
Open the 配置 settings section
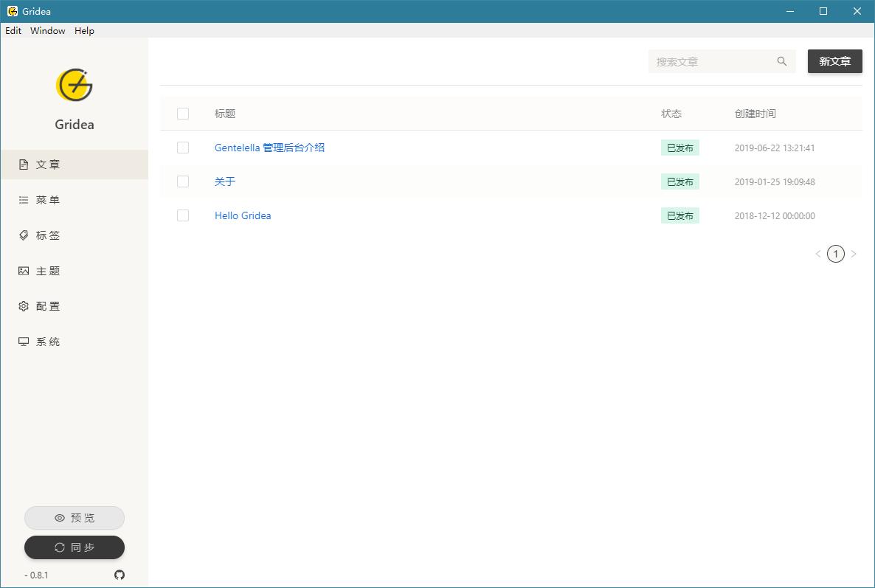(x=75, y=306)
